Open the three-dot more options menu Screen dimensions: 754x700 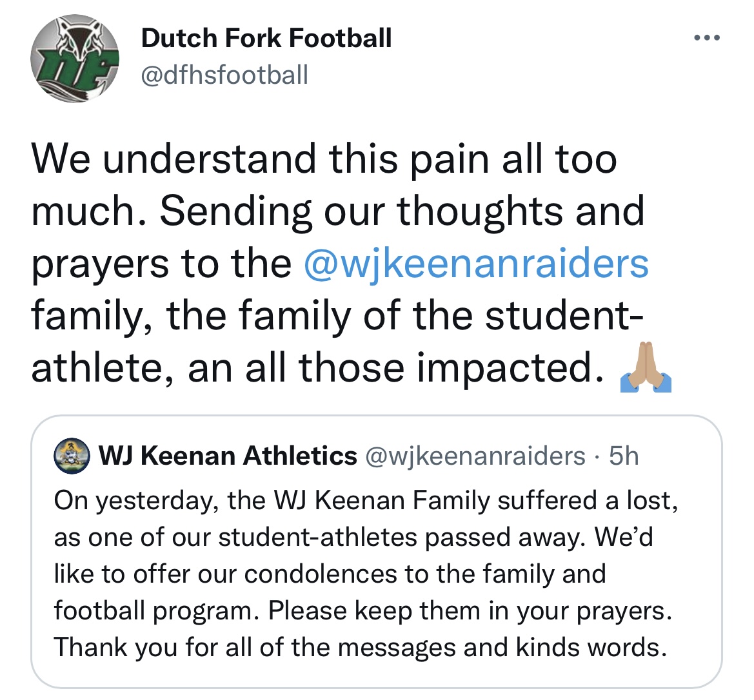[x=706, y=38]
